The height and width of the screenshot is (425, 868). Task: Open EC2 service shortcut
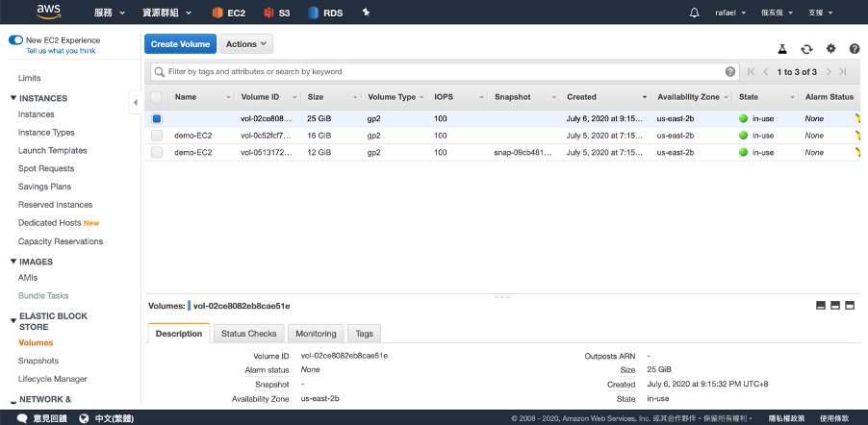click(229, 12)
